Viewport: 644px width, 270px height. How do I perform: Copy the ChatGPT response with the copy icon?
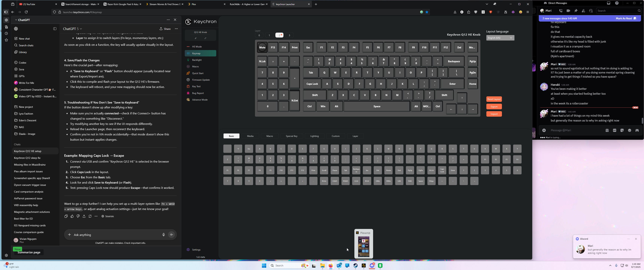tap(66, 216)
